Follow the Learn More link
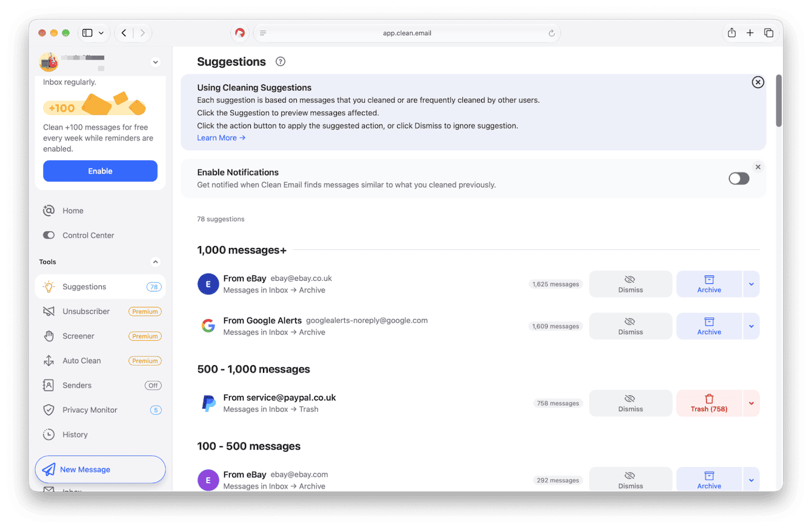Screen dimensions: 812x530 [x=221, y=138]
